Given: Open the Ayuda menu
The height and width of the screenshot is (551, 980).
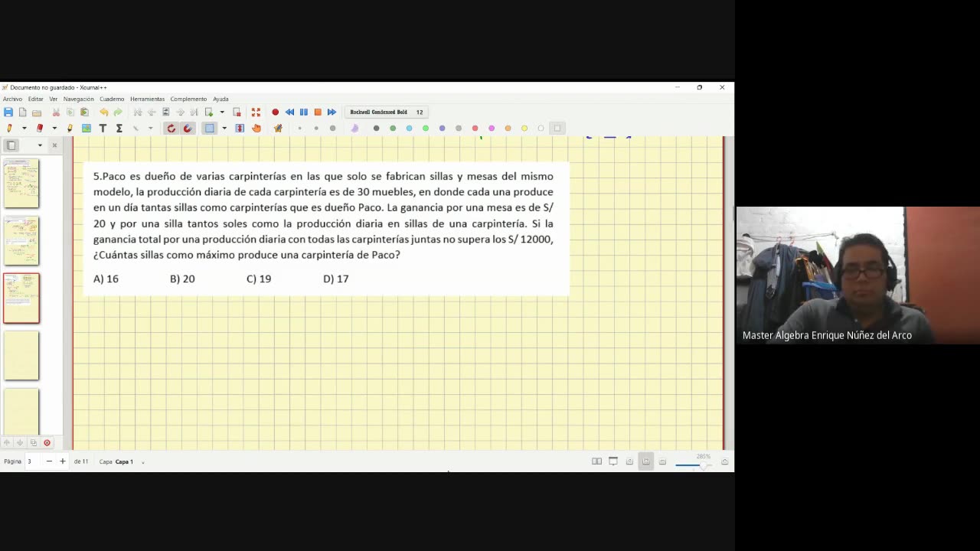Looking at the screenshot, I should pyautogui.click(x=220, y=99).
